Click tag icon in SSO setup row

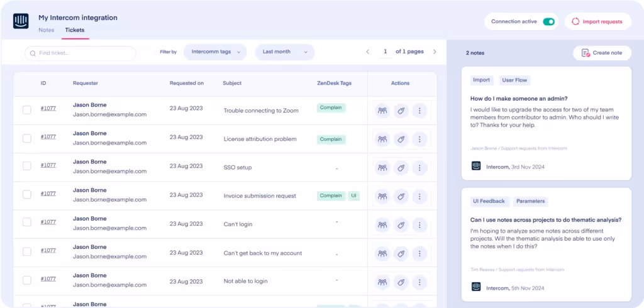[401, 168]
